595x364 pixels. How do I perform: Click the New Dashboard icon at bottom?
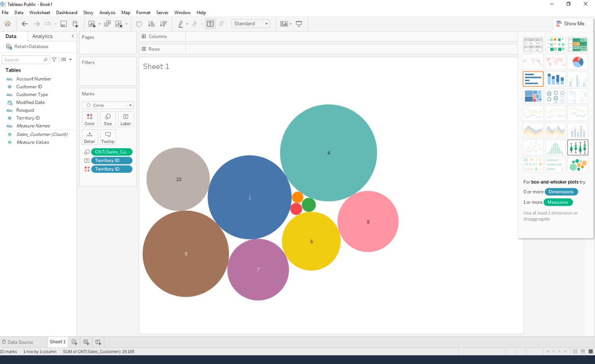(x=86, y=342)
